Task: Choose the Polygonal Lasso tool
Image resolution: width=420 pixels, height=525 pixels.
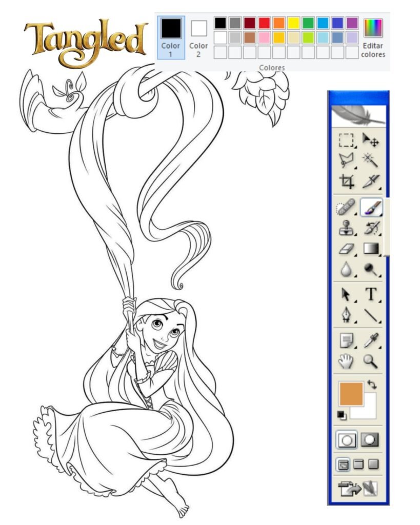Action: point(346,160)
